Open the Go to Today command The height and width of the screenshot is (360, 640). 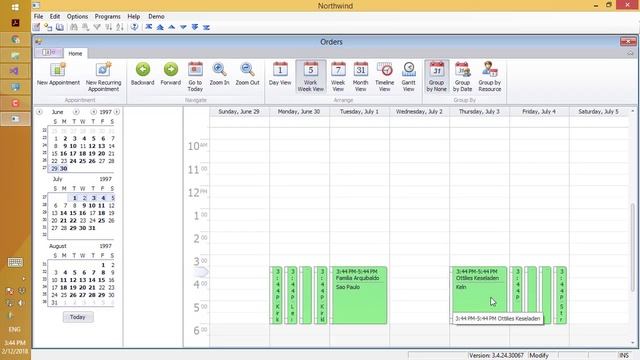point(195,77)
